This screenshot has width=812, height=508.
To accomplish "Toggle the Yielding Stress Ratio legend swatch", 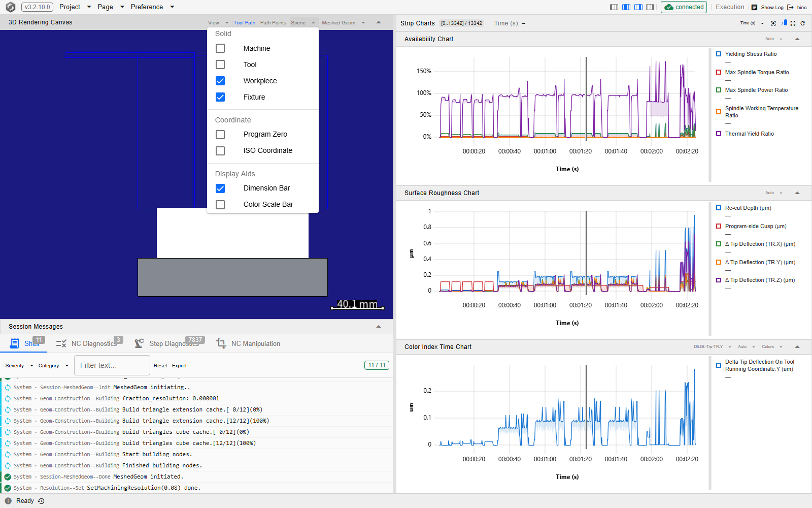I will [719, 54].
